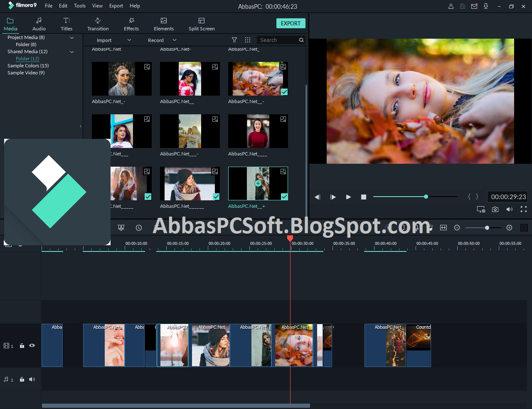
Task: Click the EXPORT button
Action: pyautogui.click(x=291, y=23)
